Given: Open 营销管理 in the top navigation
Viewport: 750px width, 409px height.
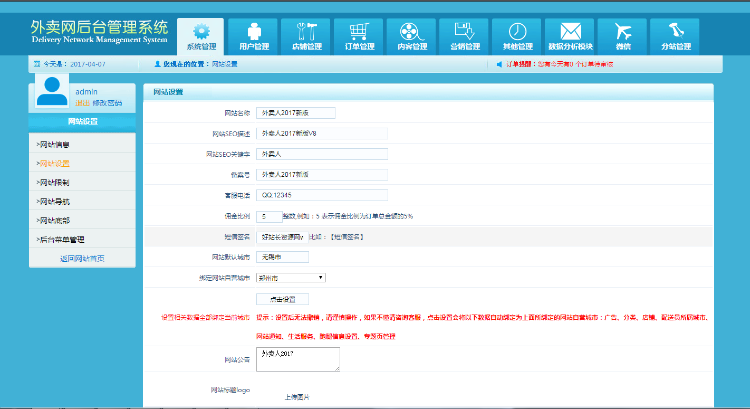Looking at the screenshot, I should 464,36.
